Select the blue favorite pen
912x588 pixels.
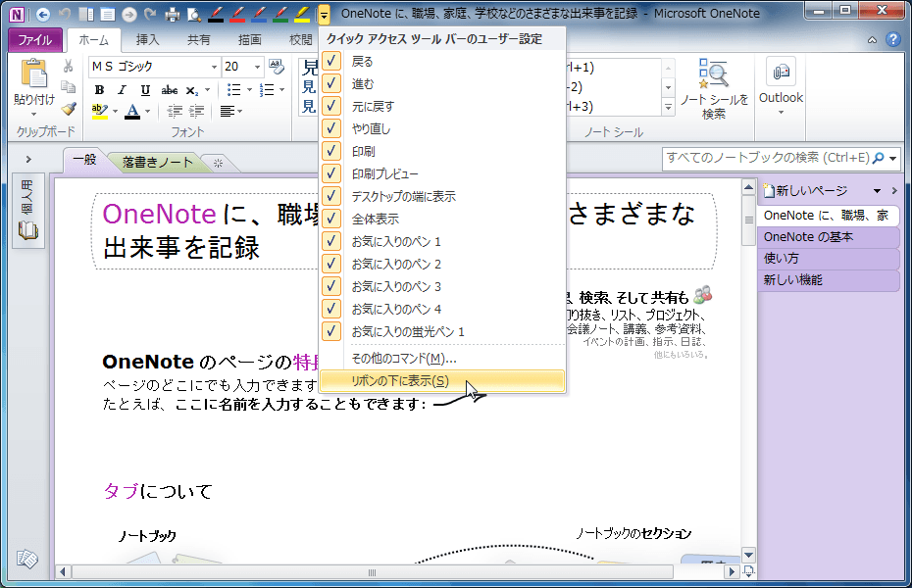259,14
